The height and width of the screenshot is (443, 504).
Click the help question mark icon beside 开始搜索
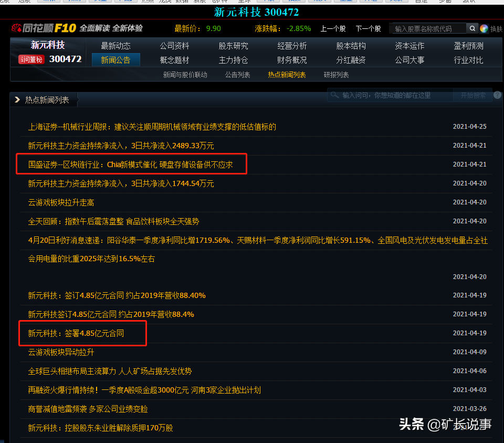point(497,95)
